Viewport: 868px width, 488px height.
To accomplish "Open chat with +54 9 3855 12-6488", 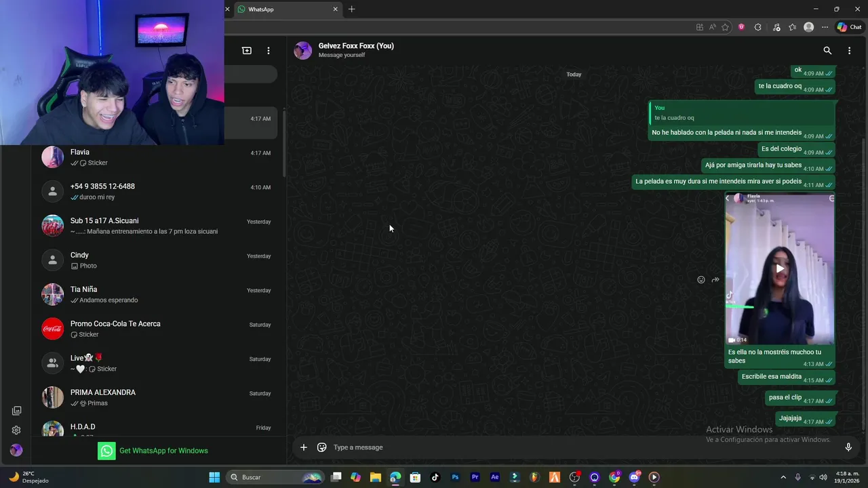I will click(x=157, y=191).
